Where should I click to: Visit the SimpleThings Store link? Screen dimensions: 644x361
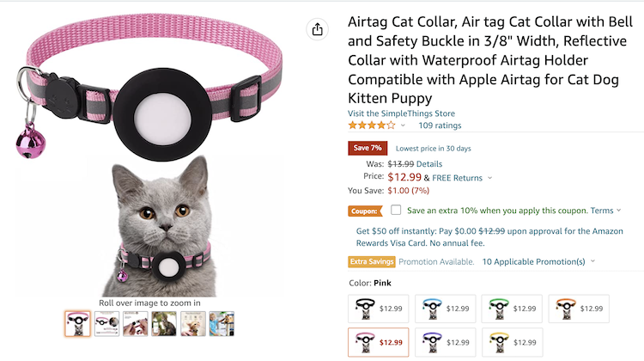[x=401, y=113]
